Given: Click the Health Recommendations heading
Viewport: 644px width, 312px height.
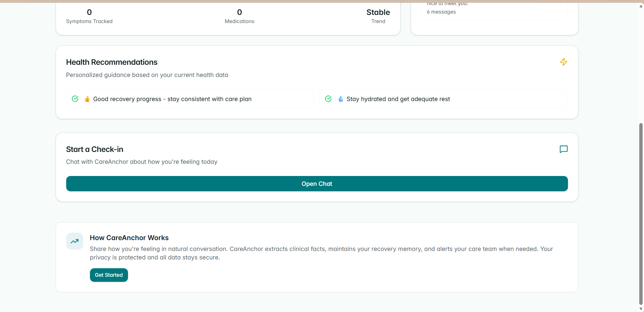Looking at the screenshot, I should click(112, 62).
